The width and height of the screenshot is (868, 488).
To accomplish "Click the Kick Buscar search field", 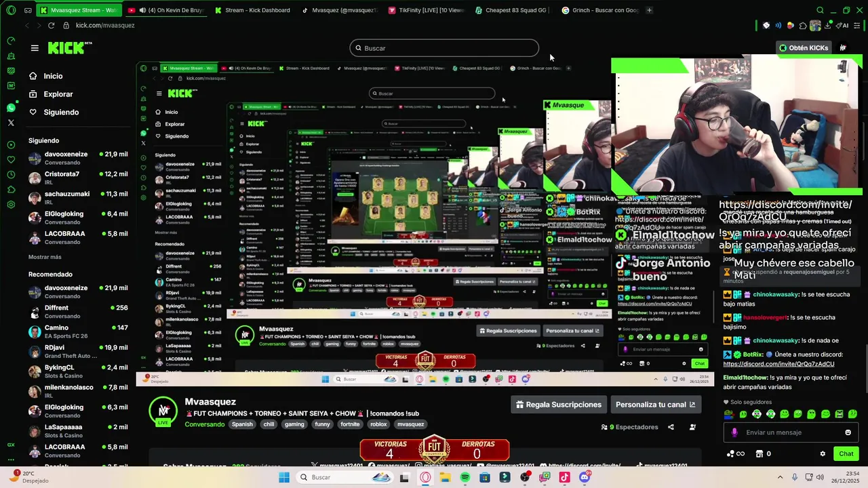I will point(444,48).
